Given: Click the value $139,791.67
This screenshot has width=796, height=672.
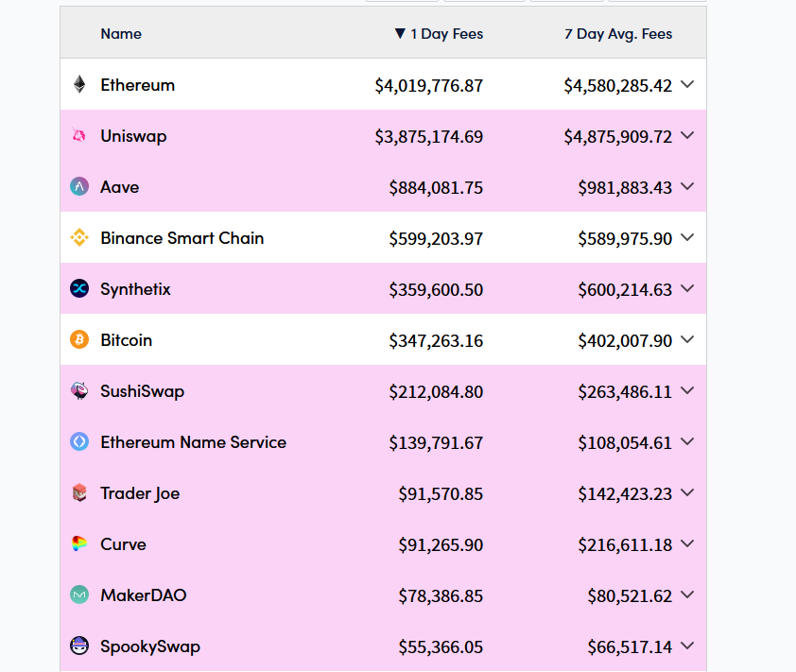Looking at the screenshot, I should click(436, 442).
